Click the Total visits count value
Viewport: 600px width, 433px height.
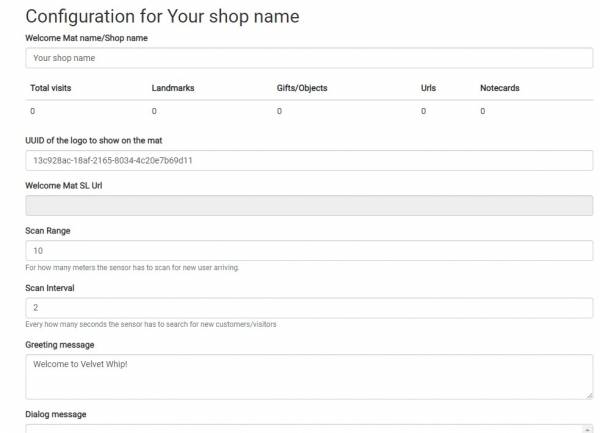[x=33, y=111]
